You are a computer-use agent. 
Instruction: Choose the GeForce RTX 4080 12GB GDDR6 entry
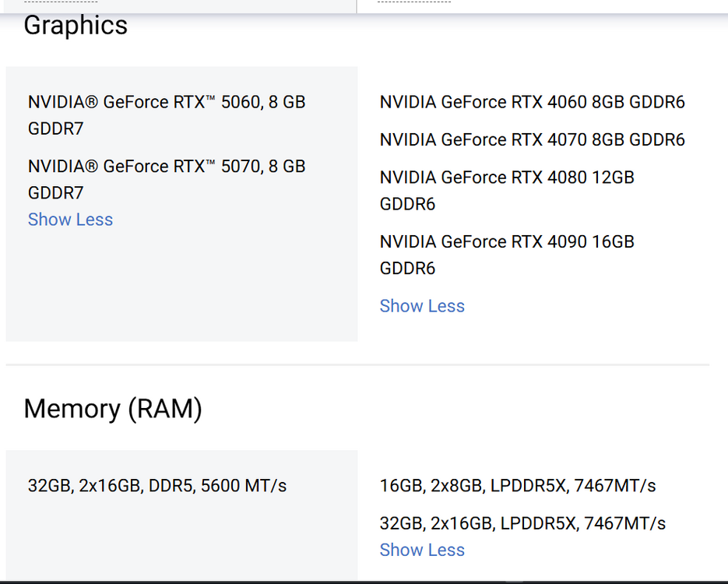(507, 190)
